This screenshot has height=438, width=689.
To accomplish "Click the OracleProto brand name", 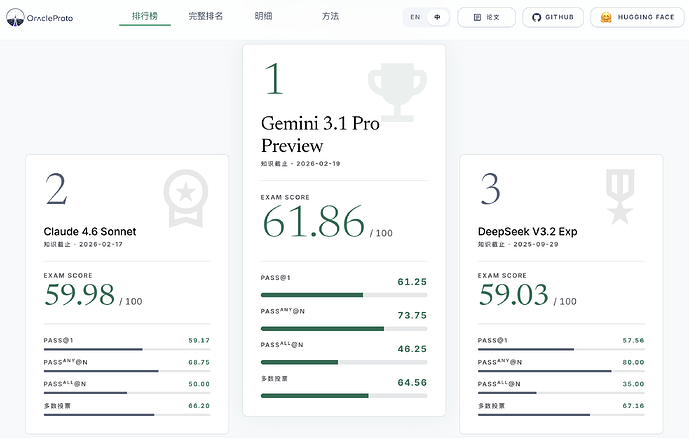I will [50, 18].
